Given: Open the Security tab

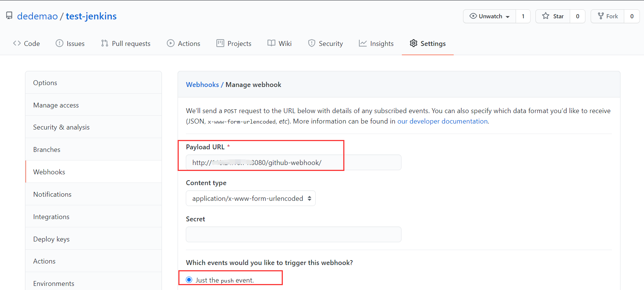Looking at the screenshot, I should click(x=325, y=43).
